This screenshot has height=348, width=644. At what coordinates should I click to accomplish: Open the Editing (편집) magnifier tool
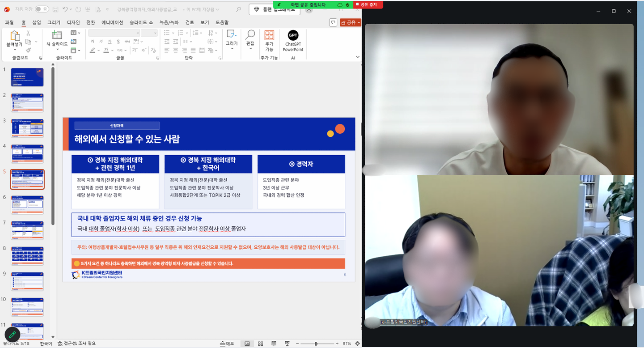[x=250, y=39]
